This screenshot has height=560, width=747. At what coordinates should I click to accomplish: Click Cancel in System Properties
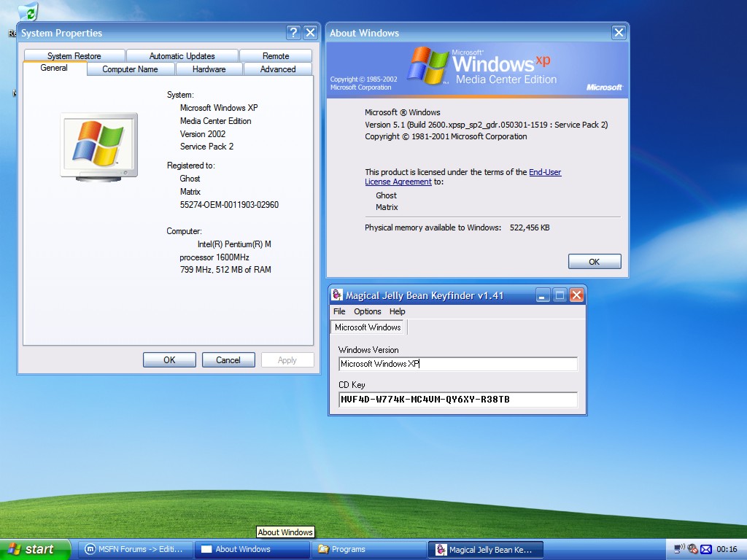(228, 360)
